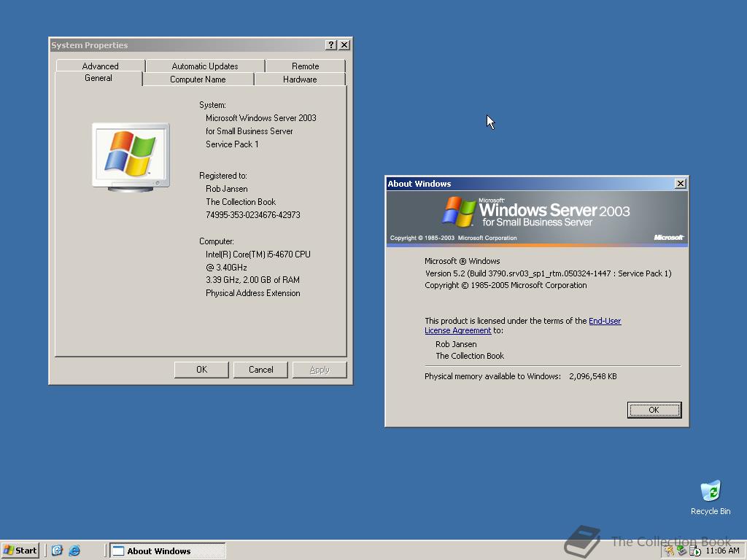Click 'Intel(R) Core(TM) i5-4670 CPU' text
Viewport: 747px width, 560px height.
[x=258, y=254]
